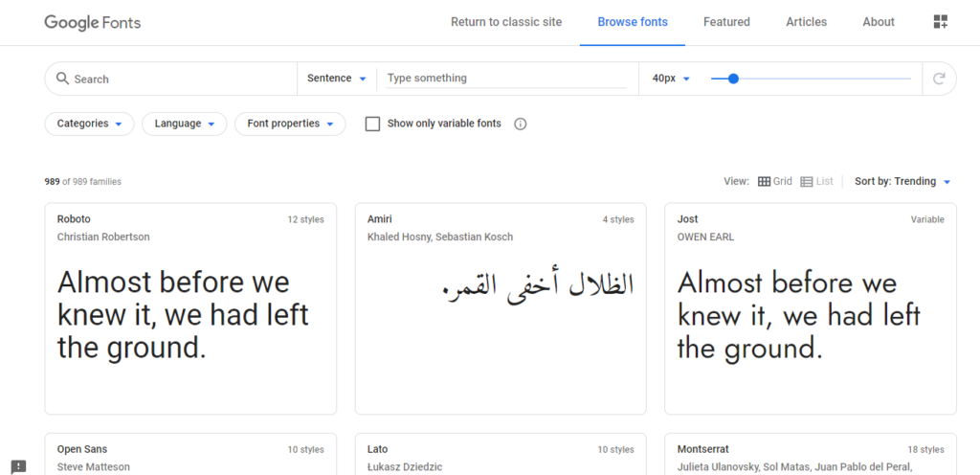Open Sort by Trending dropdown
The width and height of the screenshot is (980, 475).
[902, 181]
